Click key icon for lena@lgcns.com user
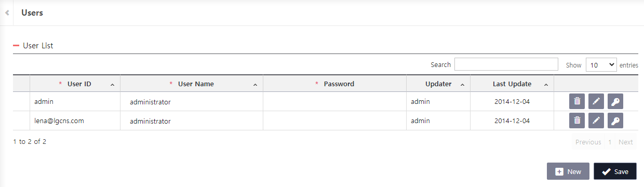This screenshot has width=644, height=187. pos(615,121)
